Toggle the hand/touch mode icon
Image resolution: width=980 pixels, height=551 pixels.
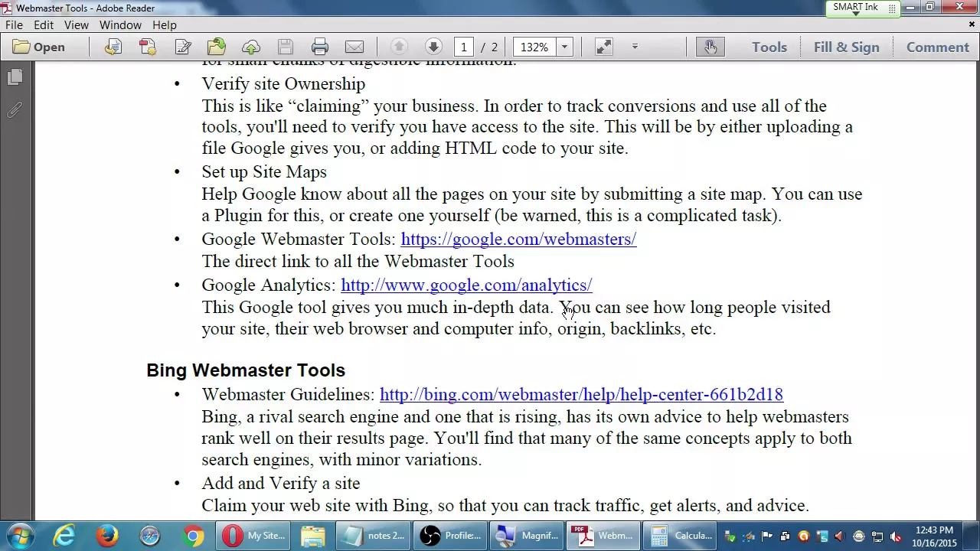tap(710, 47)
